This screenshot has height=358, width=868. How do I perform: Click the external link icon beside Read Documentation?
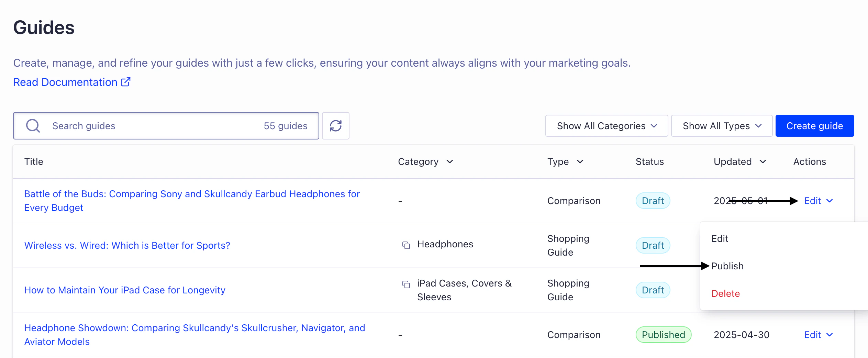pos(126,82)
